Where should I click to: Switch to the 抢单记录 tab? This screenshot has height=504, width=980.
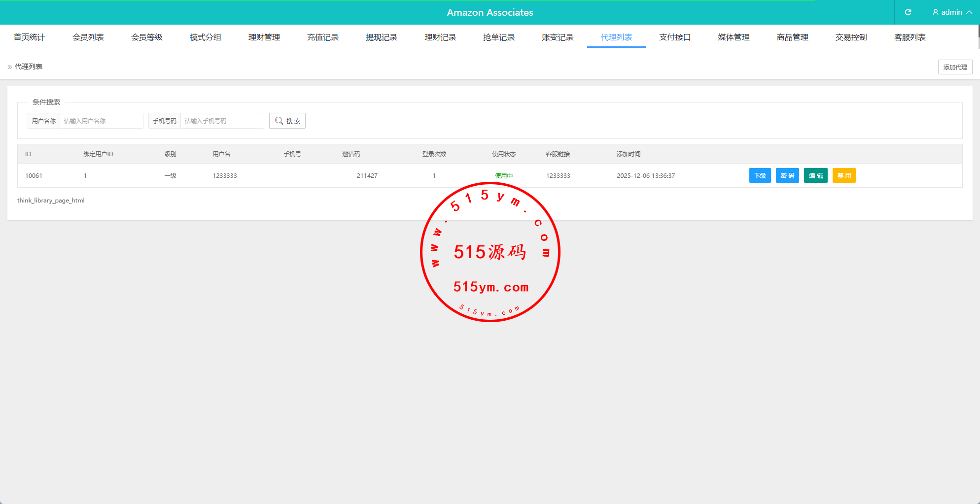(499, 37)
